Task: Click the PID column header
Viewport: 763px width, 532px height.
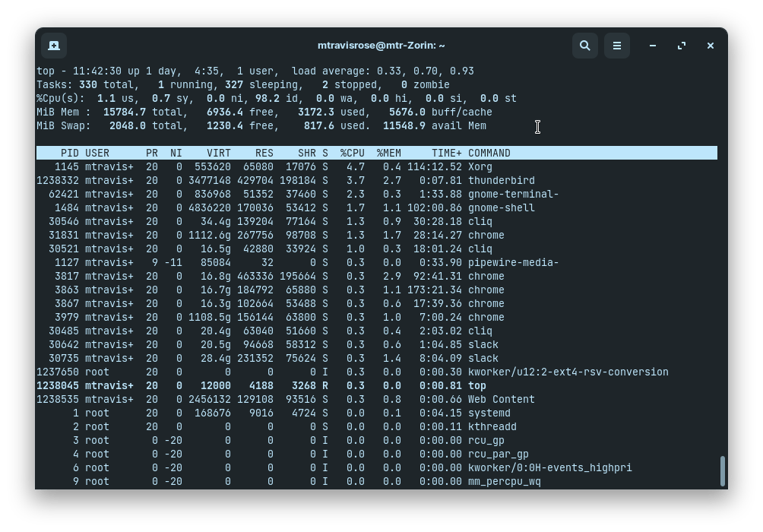Action: (70, 153)
